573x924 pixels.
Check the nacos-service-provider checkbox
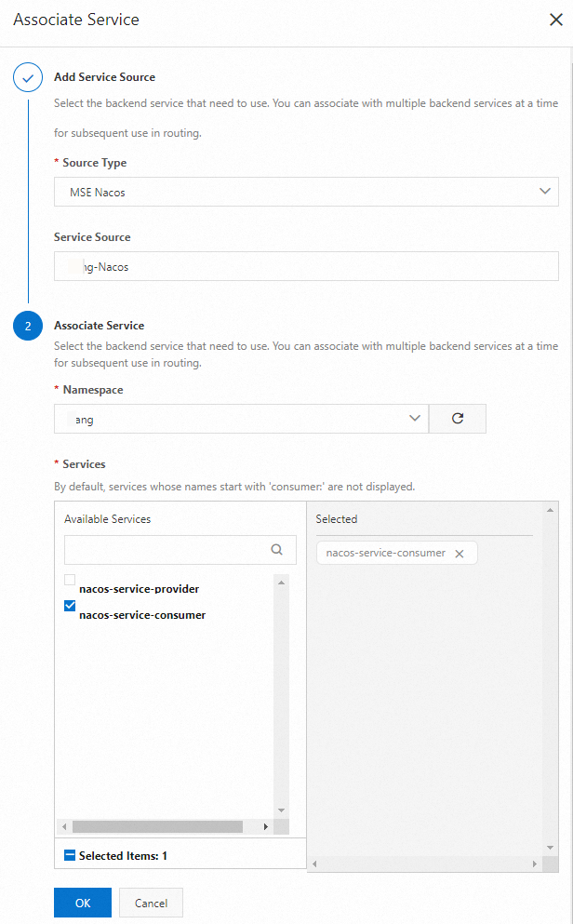pyautogui.click(x=70, y=581)
